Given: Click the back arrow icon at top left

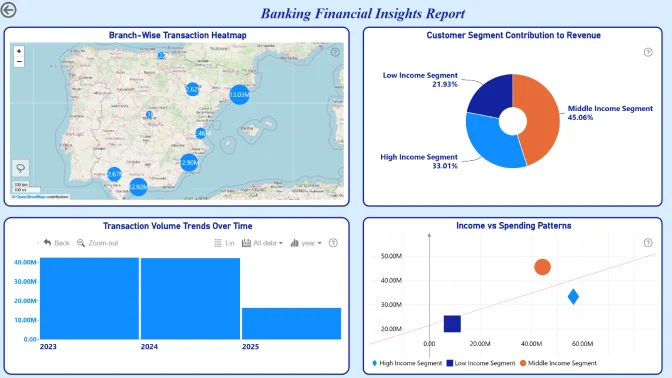Looking at the screenshot, I should (8, 10).
